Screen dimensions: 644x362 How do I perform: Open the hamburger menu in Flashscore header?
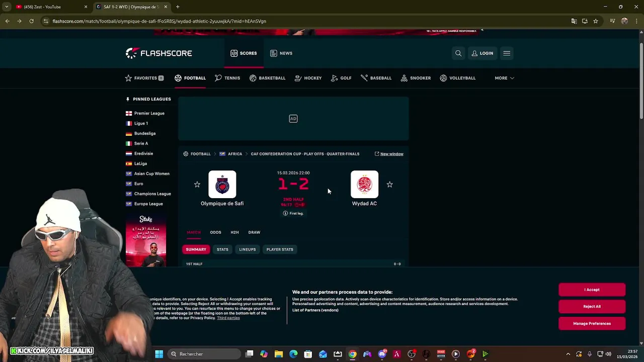[507, 53]
